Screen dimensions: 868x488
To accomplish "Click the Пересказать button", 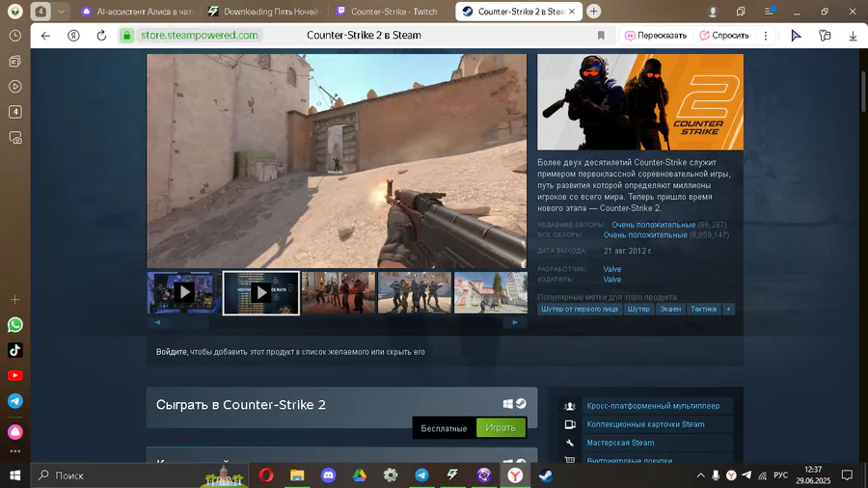I will 656,36.
